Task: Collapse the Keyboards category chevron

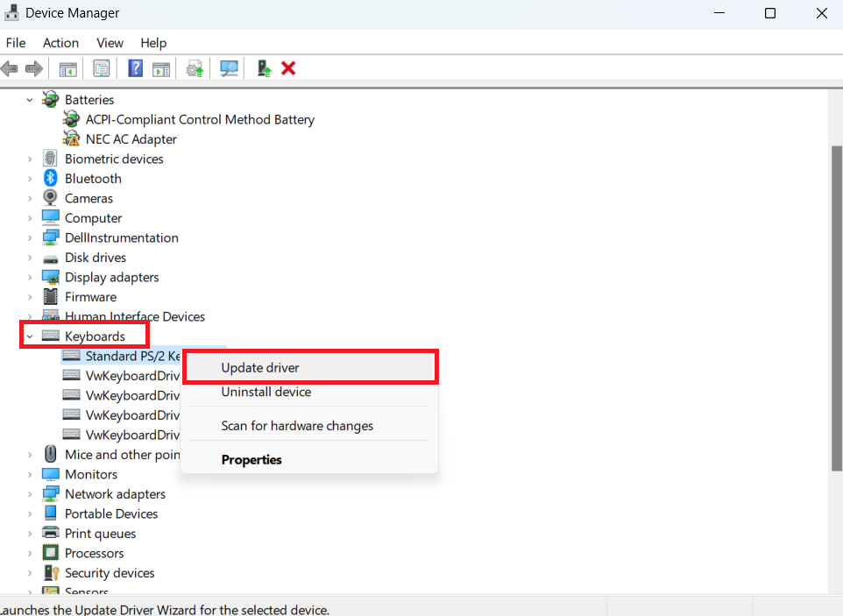Action: [30, 336]
